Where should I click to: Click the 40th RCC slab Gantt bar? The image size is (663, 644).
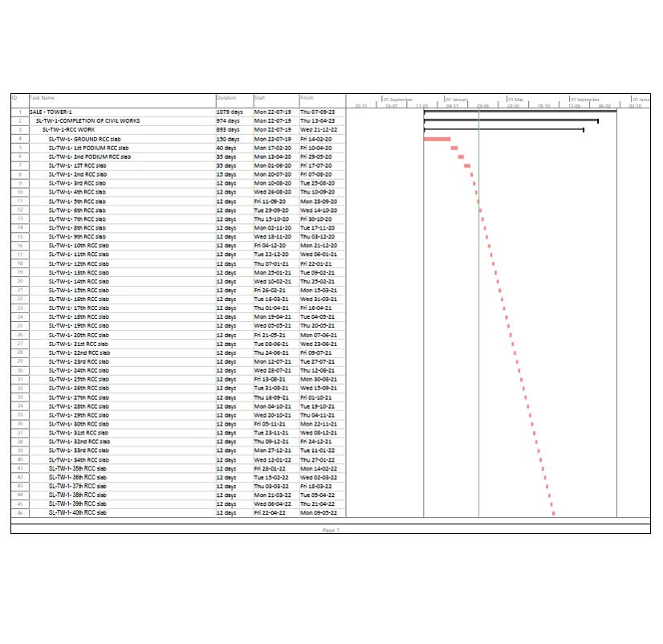click(553, 513)
